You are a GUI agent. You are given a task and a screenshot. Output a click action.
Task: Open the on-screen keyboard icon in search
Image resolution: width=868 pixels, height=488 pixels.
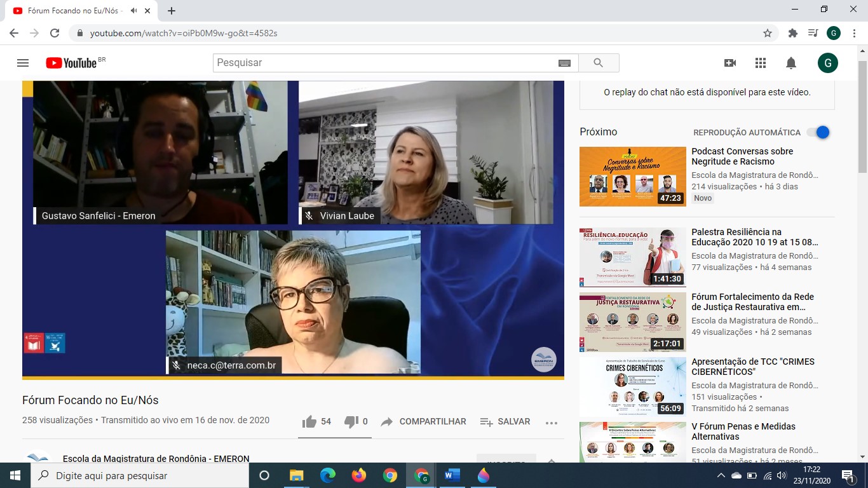(x=564, y=63)
